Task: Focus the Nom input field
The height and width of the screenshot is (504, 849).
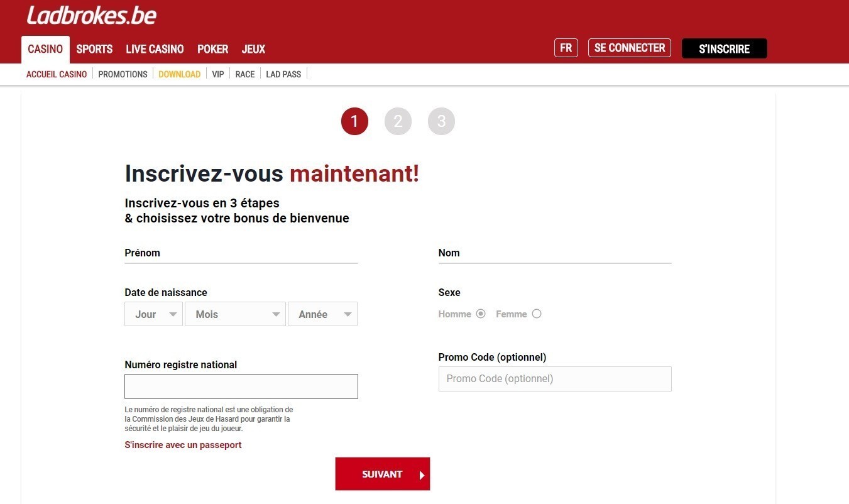Action: pyautogui.click(x=555, y=253)
